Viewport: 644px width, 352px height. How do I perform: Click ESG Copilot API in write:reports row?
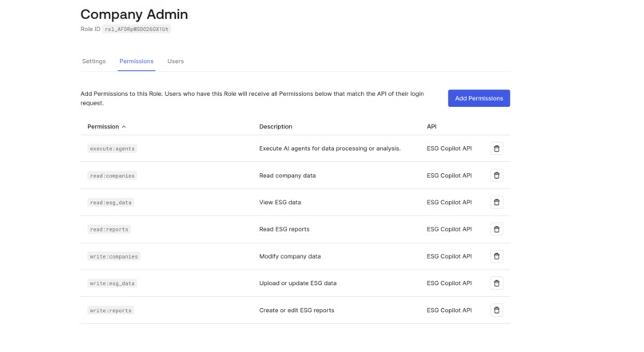449,310
